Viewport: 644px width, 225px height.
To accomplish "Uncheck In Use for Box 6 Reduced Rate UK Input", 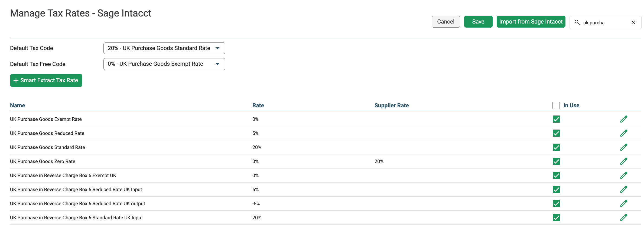I will (x=556, y=189).
